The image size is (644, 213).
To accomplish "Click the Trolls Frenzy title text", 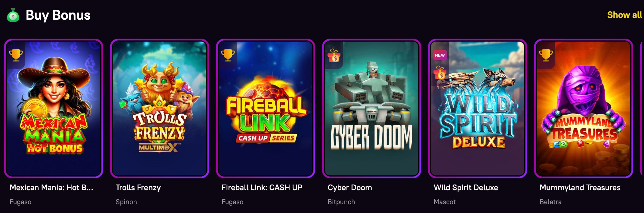I will 138,188.
